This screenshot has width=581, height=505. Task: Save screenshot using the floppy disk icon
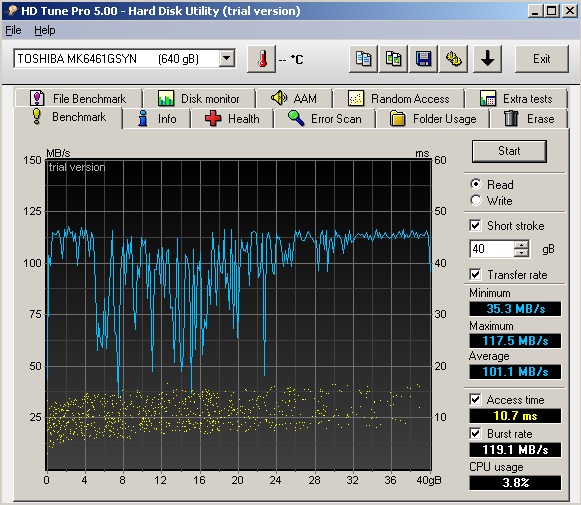[x=423, y=59]
